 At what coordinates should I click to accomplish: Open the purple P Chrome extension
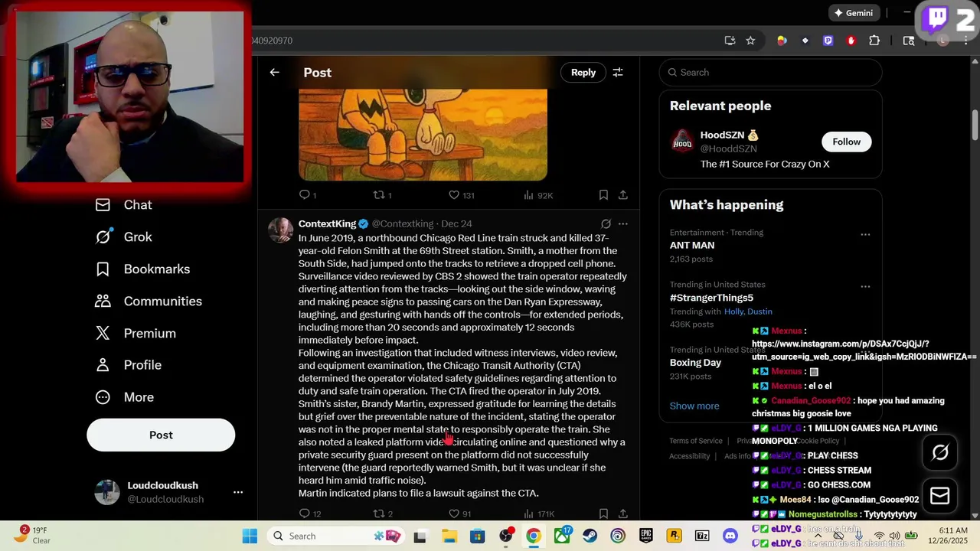(828, 41)
